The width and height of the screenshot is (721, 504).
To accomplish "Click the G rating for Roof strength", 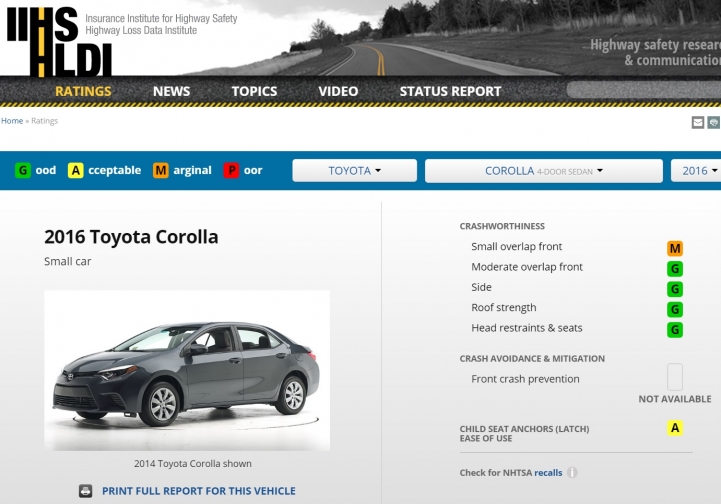I will pyautogui.click(x=675, y=309).
